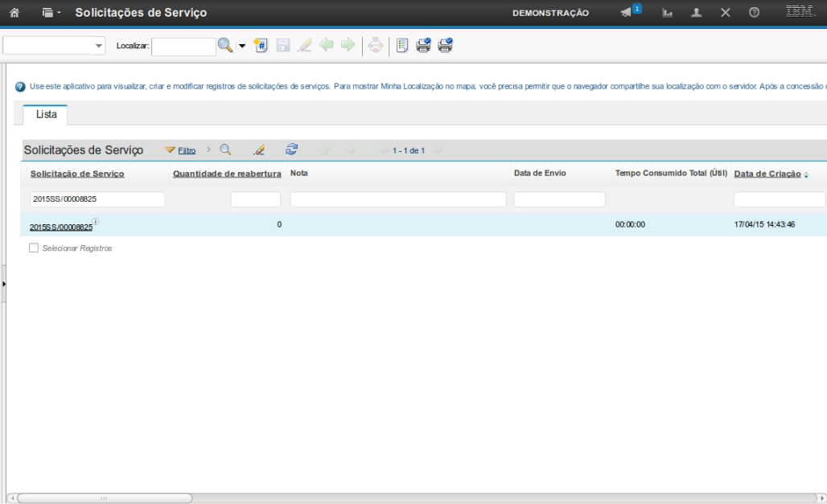Sort by Data de Criação column

767,174
